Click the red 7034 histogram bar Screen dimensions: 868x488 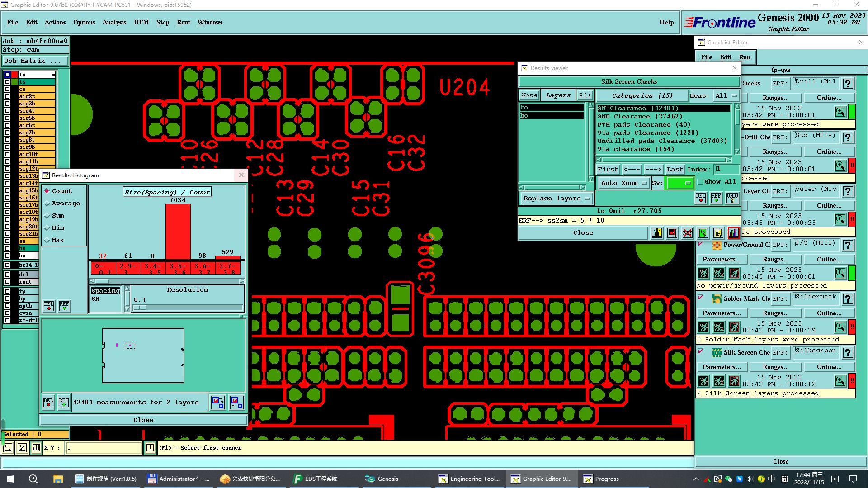tap(178, 231)
